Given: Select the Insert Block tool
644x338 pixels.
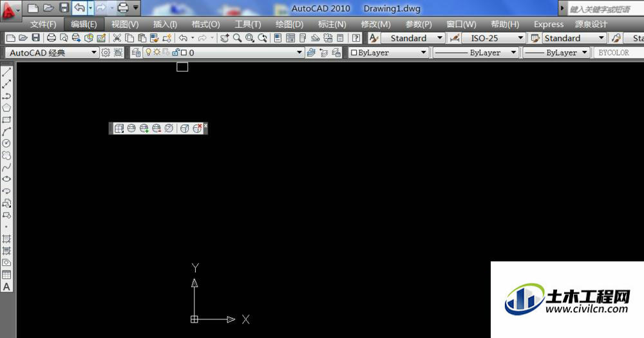Looking at the screenshot, I should (6, 203).
